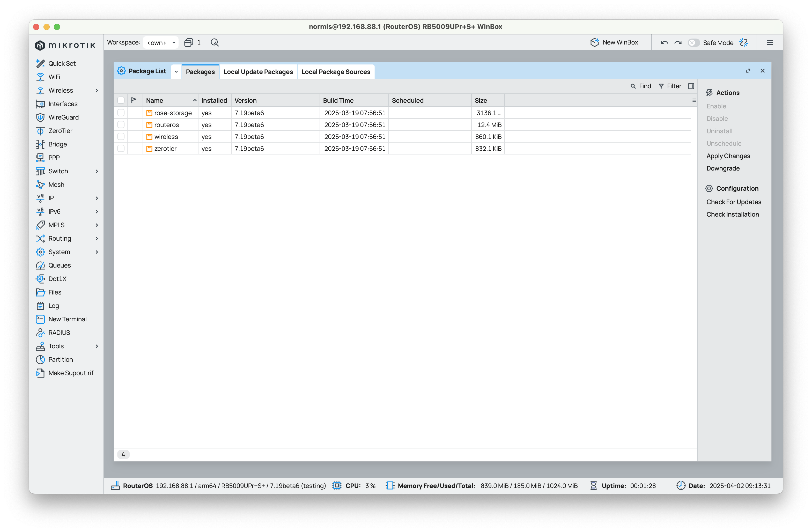Open the Package List dropdown chevron
The height and width of the screenshot is (532, 812).
[x=176, y=72]
